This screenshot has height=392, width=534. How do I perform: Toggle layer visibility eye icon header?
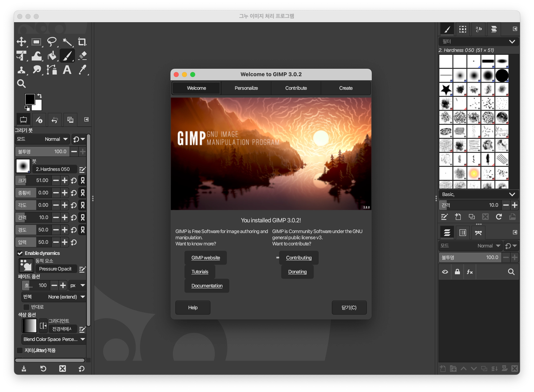click(445, 272)
